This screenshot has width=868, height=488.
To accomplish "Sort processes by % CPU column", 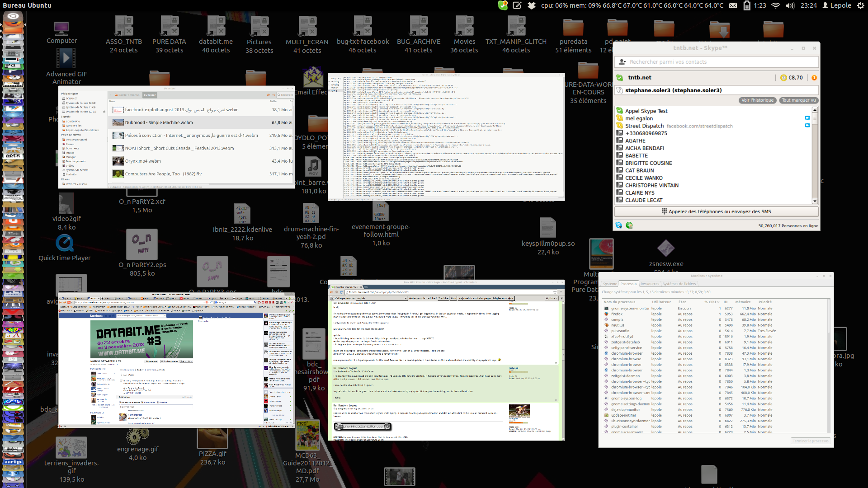I will point(711,302).
